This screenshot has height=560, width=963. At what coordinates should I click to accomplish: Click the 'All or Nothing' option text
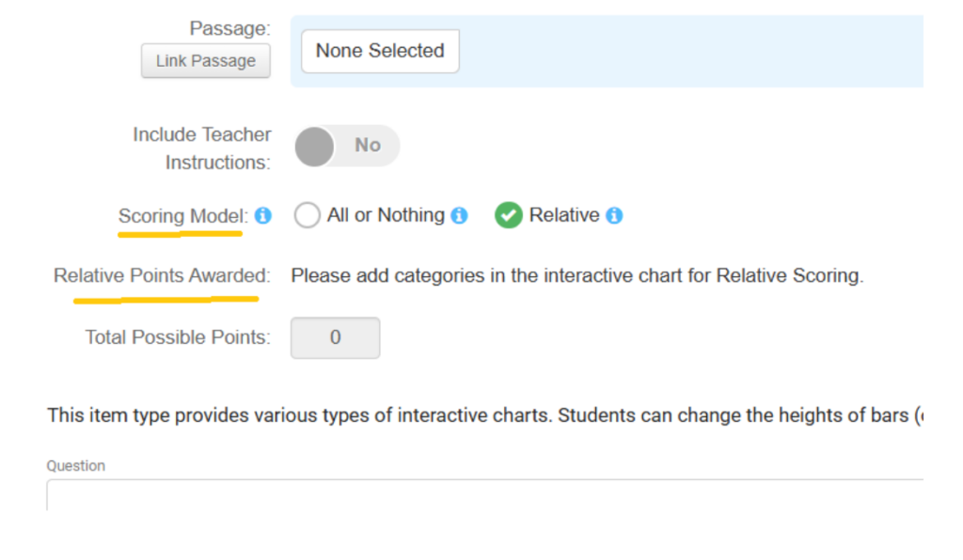[x=386, y=215]
